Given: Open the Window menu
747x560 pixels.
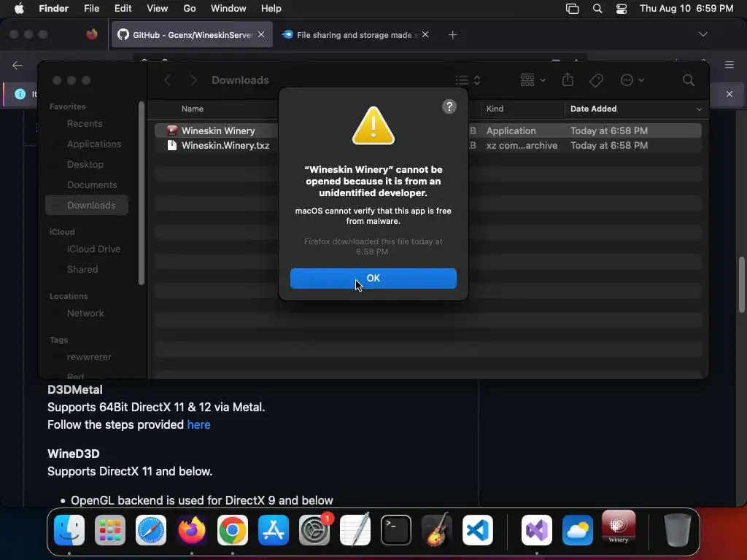Looking at the screenshot, I should pos(228,9).
